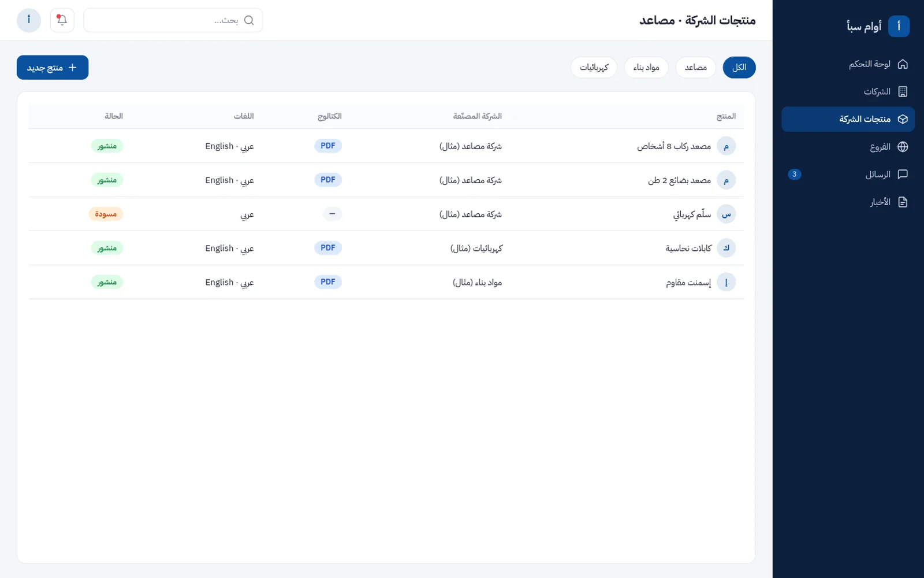Select the الكل filter tab
The height and width of the screenshot is (578, 924).
pos(739,68)
